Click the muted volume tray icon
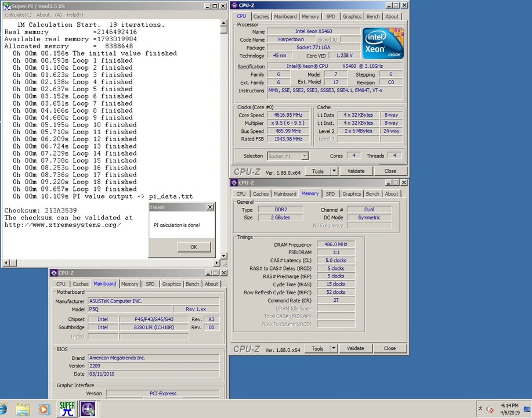The width and height of the screenshot is (532, 418). (490, 409)
